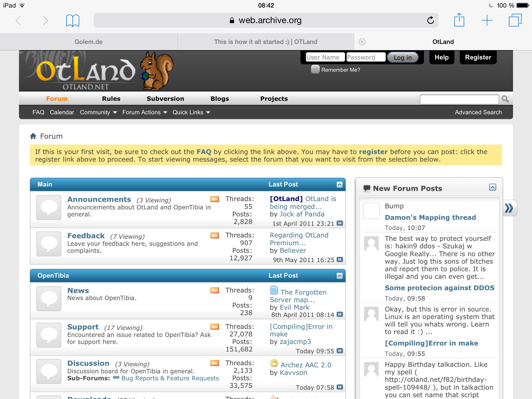532x399 pixels.
Task: Open the Support RSS feed icon
Action: pyautogui.click(x=215, y=327)
